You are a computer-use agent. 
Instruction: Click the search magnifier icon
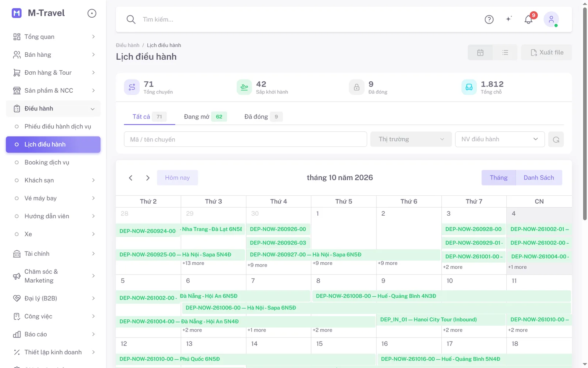click(x=131, y=20)
